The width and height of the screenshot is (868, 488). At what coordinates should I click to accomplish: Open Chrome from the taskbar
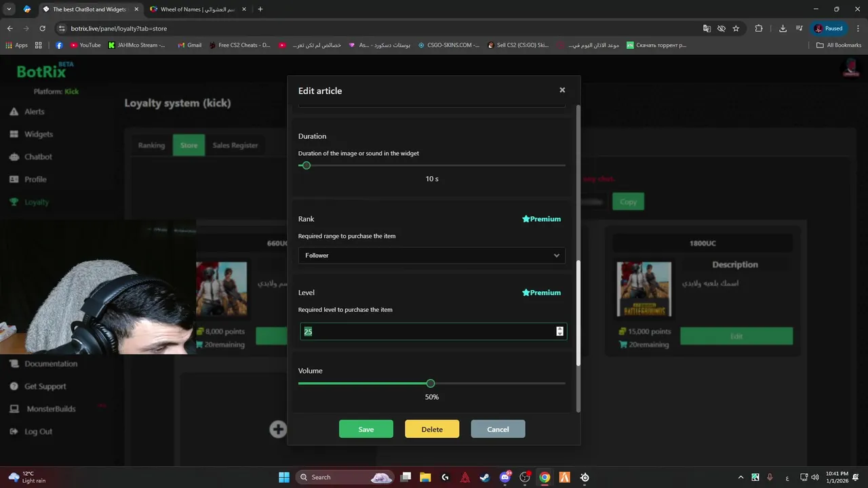545,477
